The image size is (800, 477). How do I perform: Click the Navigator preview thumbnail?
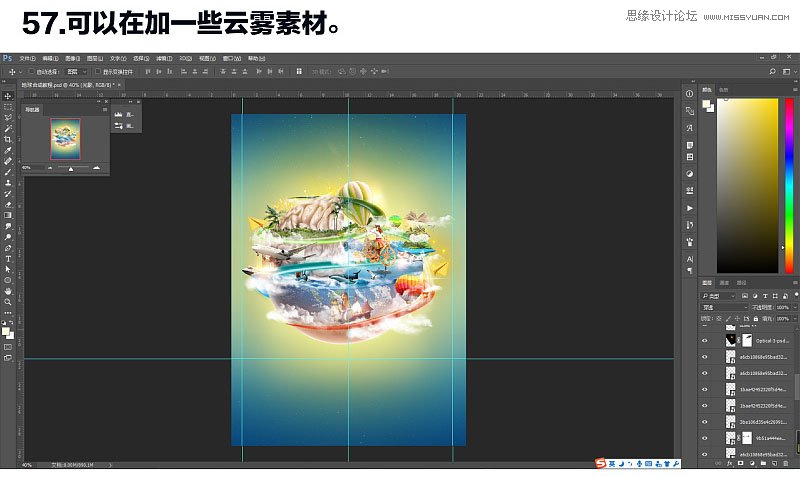(x=65, y=139)
